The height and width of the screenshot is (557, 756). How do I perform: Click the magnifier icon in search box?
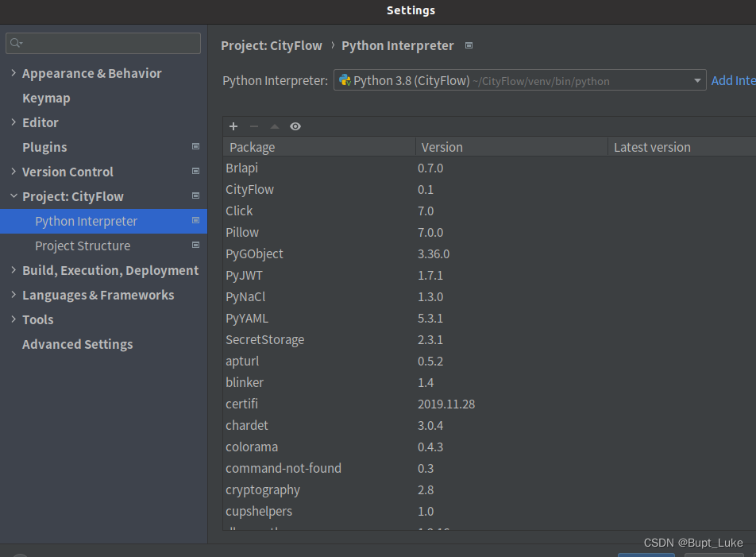16,43
